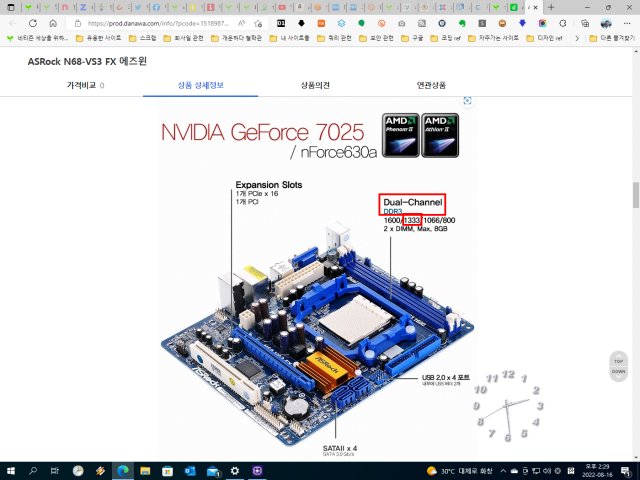Screen dimensions: 640x480
Task: Click the danawa URL address bar
Action: [x=159, y=23]
